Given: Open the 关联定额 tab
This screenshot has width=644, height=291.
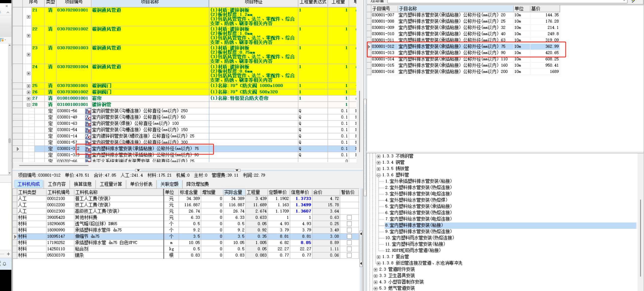Looking at the screenshot, I should tap(170, 184).
